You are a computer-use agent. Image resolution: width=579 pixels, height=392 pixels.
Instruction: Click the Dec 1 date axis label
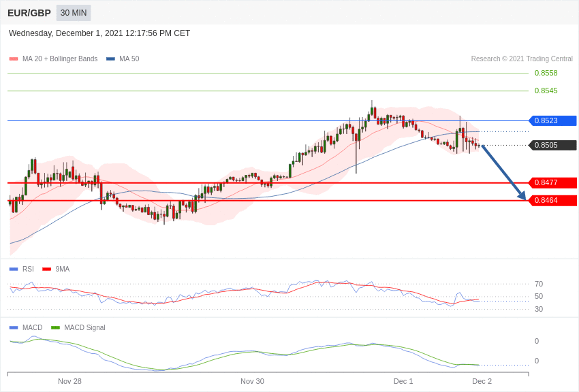pos(403,381)
